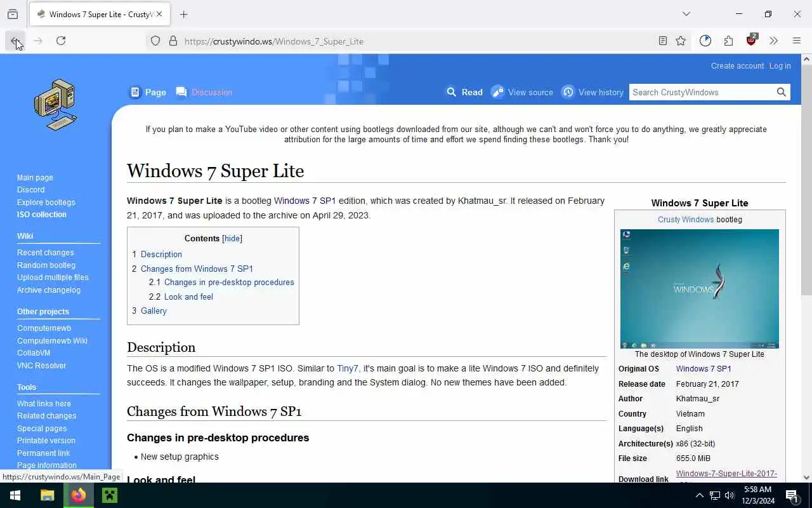Image resolution: width=812 pixels, height=508 pixels.
Task: Click the search magnifier button
Action: pos(782,92)
